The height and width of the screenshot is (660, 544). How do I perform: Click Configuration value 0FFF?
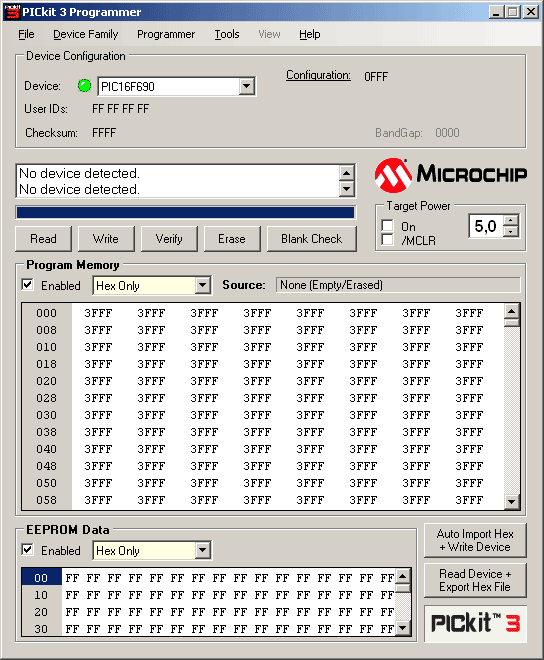pyautogui.click(x=376, y=77)
